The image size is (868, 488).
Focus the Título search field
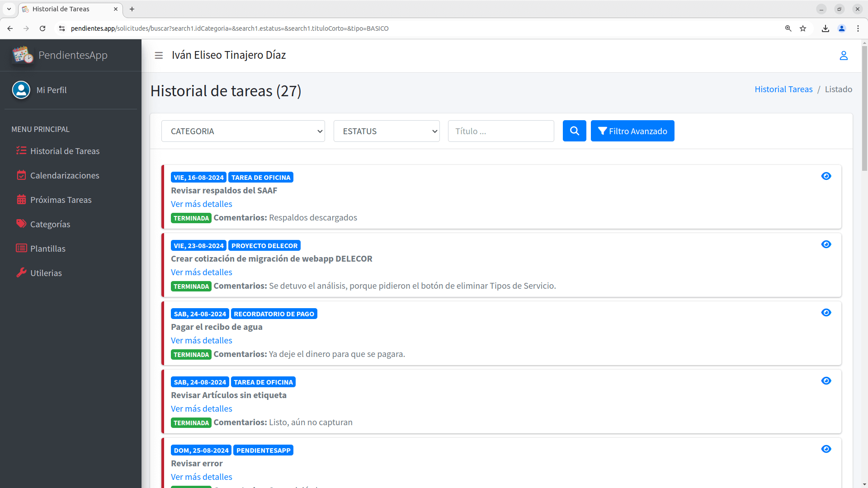501,131
